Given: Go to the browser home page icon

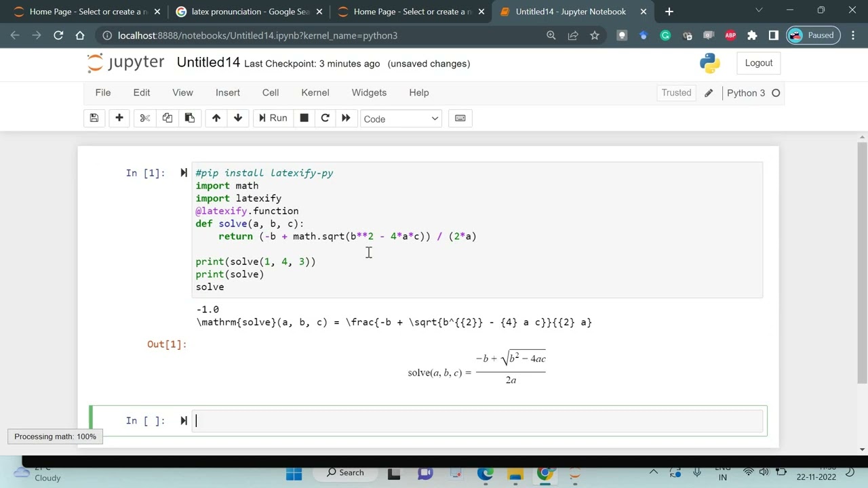Looking at the screenshot, I should click(80, 35).
